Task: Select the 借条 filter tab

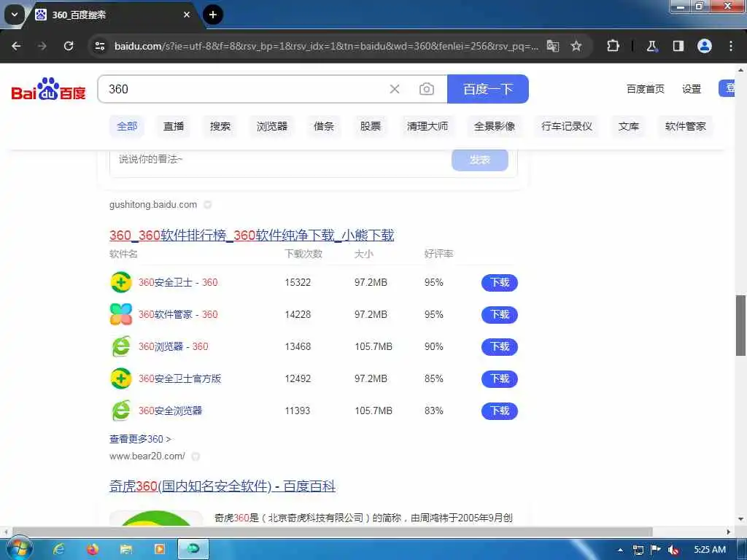Action: tap(324, 126)
